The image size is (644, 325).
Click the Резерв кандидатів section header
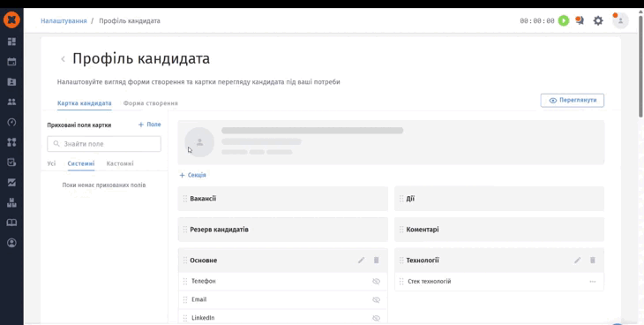283,230
